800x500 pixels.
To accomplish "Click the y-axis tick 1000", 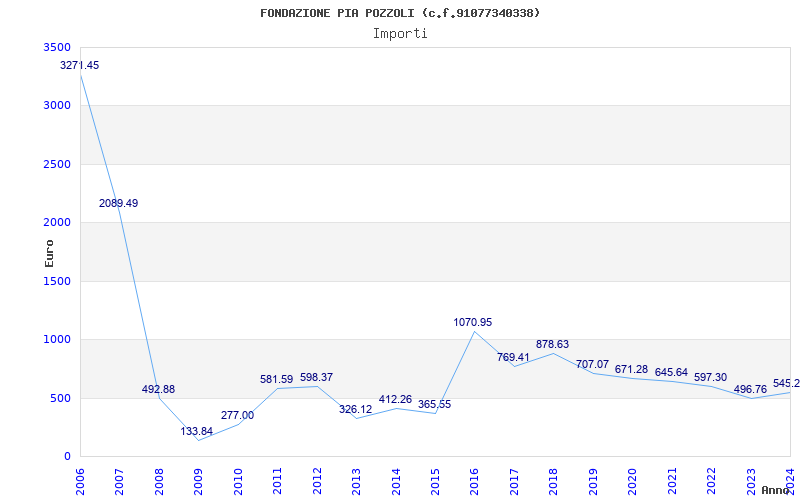I will (58, 339).
